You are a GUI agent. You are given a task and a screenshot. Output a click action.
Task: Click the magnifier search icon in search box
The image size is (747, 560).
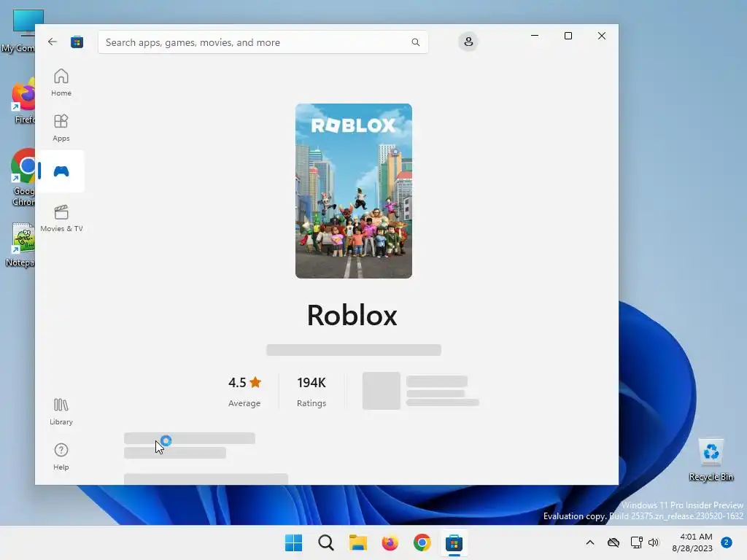[415, 42]
